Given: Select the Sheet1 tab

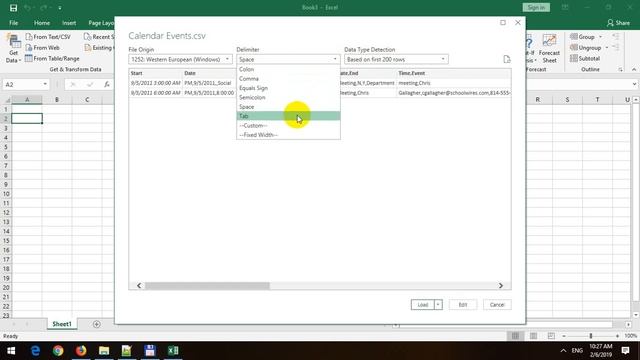Looking at the screenshot, I should pyautogui.click(x=62, y=324).
